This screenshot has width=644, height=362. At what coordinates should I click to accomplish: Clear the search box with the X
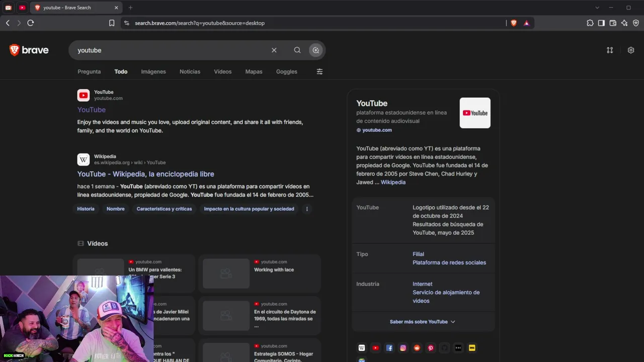[x=274, y=50]
